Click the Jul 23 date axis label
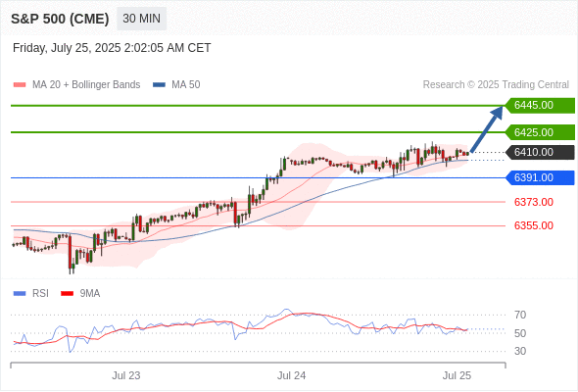578x392 pixels. (126, 375)
